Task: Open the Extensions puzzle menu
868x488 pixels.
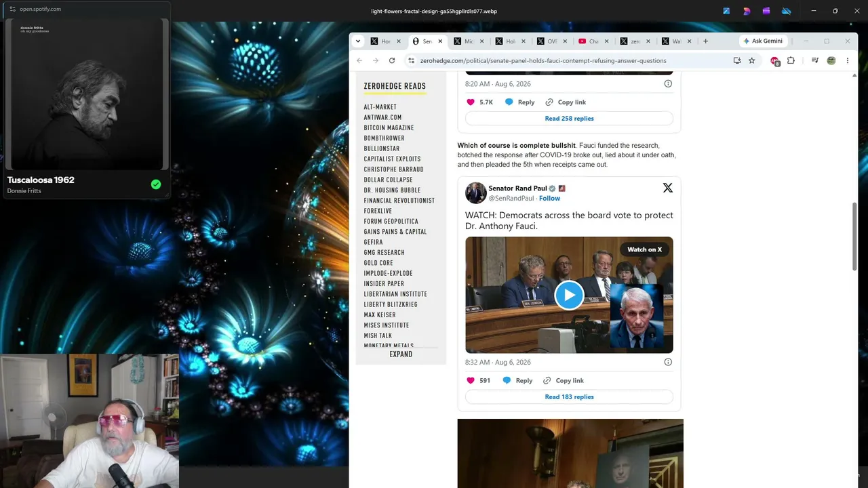Action: (791, 60)
